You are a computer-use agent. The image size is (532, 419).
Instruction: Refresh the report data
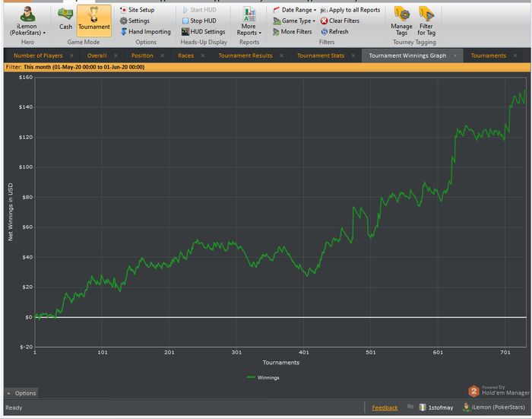tap(334, 32)
